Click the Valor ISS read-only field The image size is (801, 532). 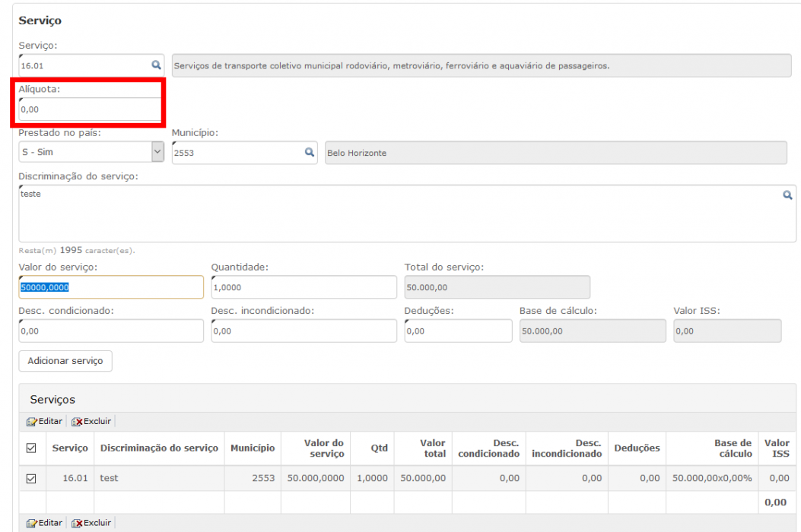727,331
